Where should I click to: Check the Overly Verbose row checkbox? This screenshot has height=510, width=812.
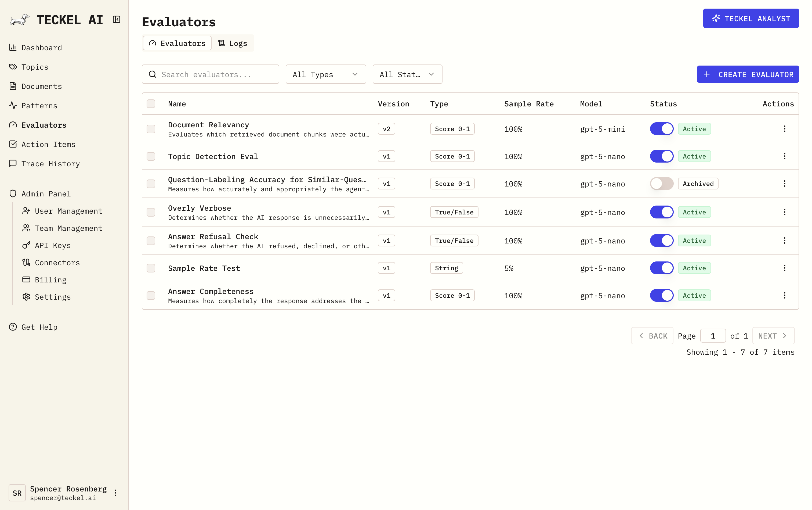(x=151, y=212)
